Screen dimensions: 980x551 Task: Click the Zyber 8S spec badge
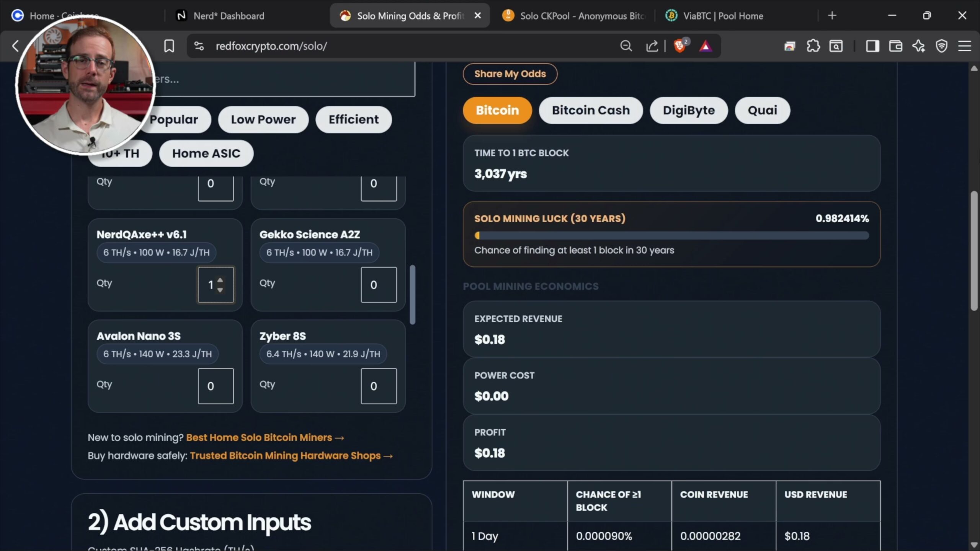[x=323, y=354]
